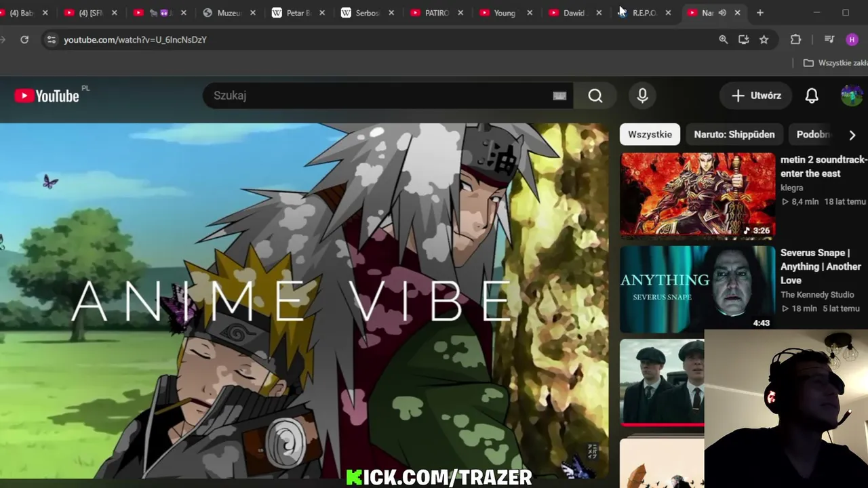The image size is (868, 488).
Task: View site information next to the URL
Action: 51,39
